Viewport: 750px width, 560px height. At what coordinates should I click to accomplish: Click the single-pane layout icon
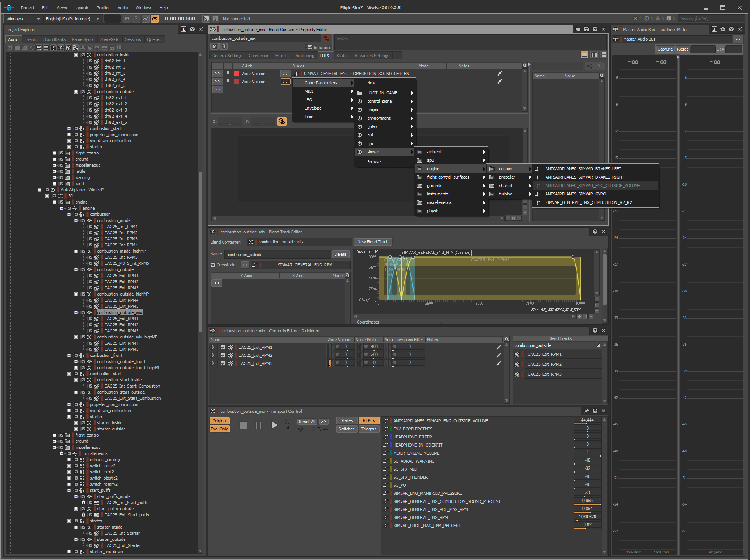click(x=584, y=55)
